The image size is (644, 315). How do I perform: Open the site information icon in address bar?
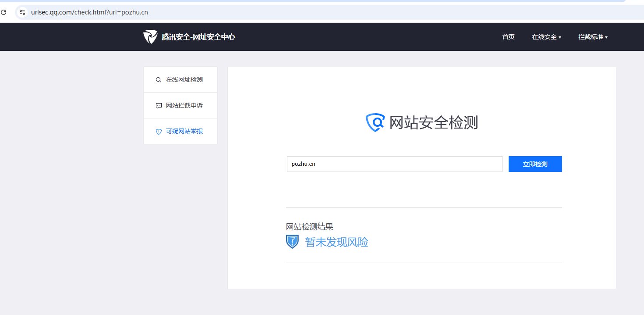click(x=22, y=12)
